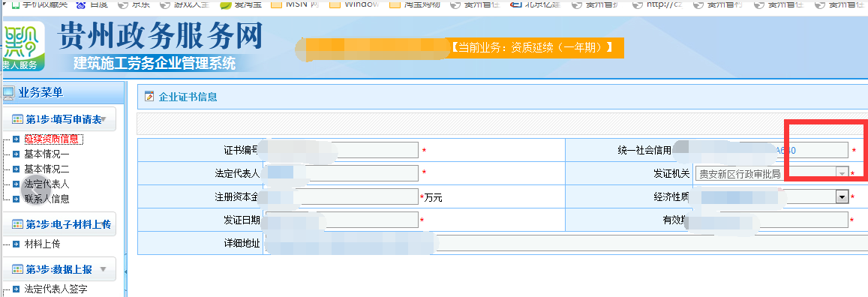Click the monitor icon beside 业务菜单
The image size is (868, 297).
pos(9,94)
